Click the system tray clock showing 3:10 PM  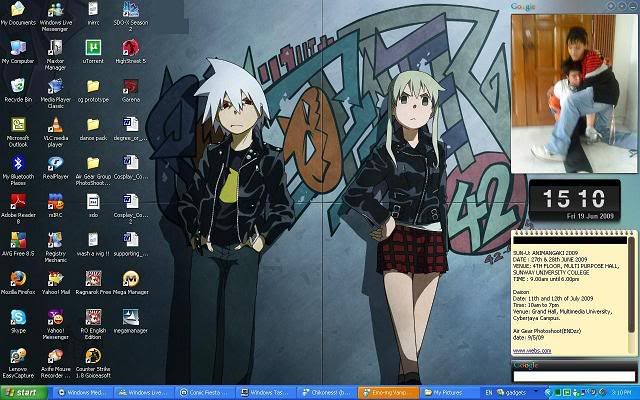pos(622,393)
